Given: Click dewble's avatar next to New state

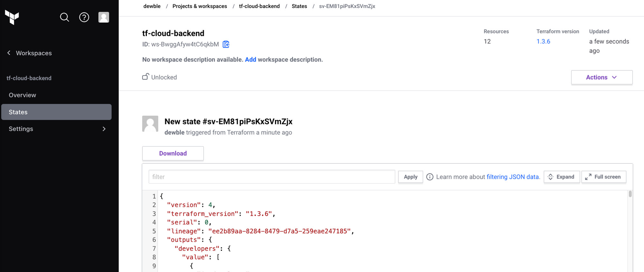Looking at the screenshot, I should point(150,124).
